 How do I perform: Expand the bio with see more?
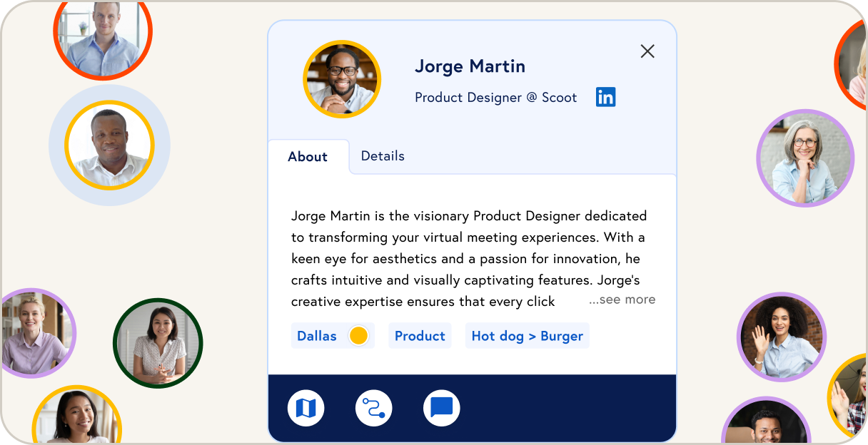coord(622,300)
